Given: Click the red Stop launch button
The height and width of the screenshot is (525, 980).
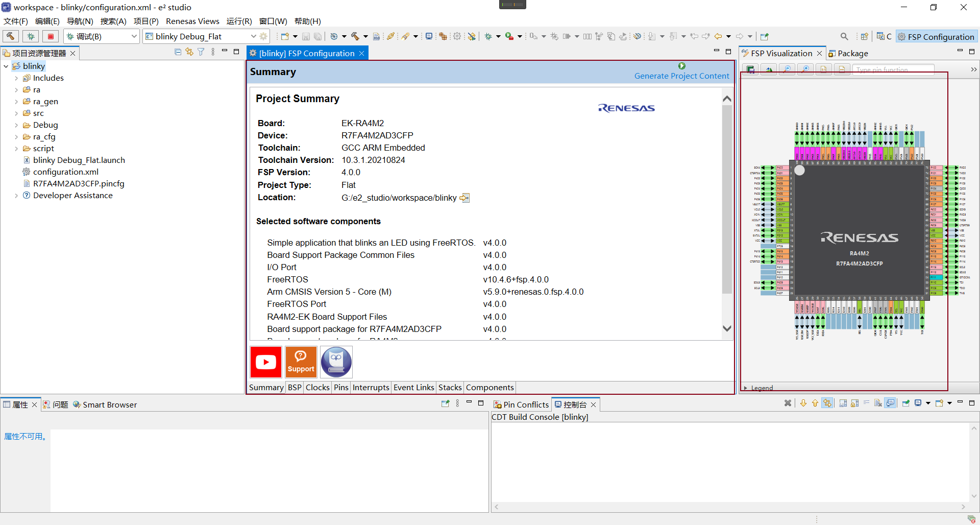Looking at the screenshot, I should click(x=51, y=36).
